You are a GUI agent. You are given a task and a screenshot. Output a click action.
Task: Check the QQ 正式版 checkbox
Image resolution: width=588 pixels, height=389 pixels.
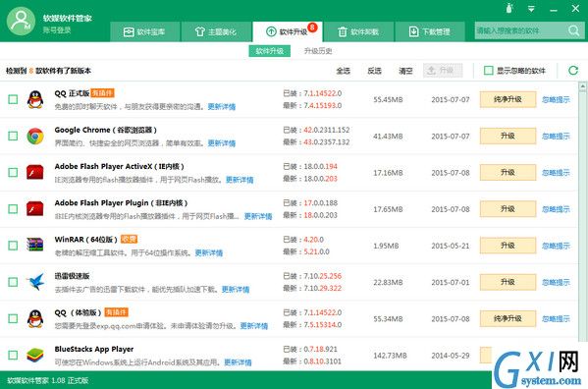point(13,99)
